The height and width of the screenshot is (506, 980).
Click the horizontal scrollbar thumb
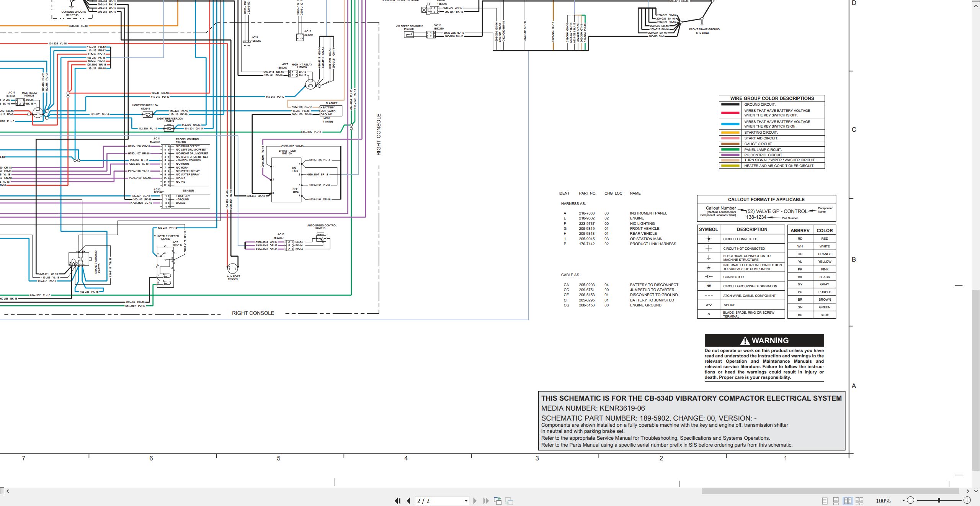[830, 491]
